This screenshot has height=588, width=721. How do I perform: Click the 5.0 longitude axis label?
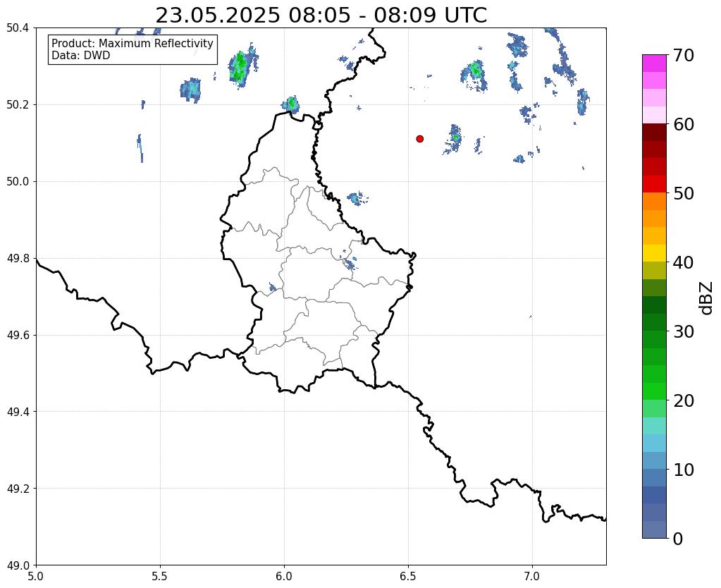click(36, 576)
